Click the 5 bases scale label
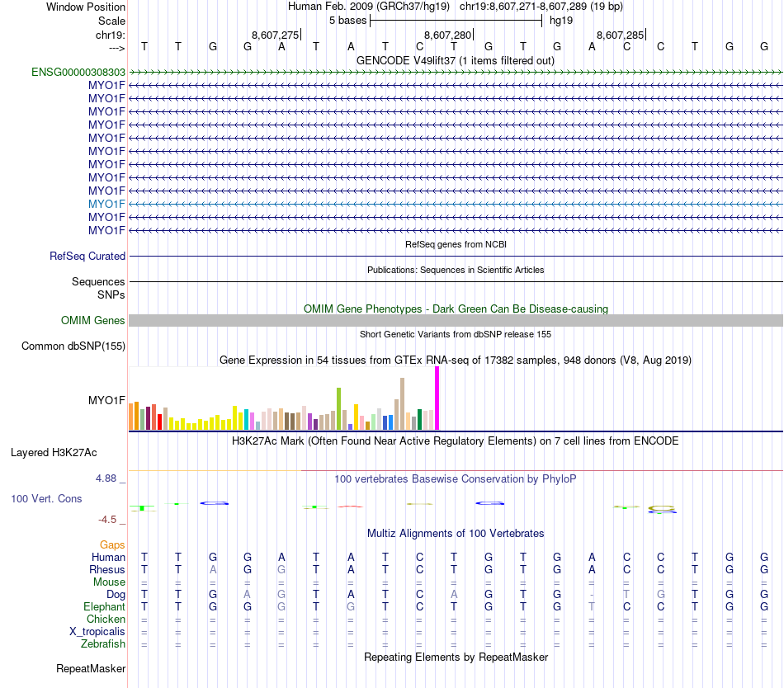784x688 pixels. point(348,21)
